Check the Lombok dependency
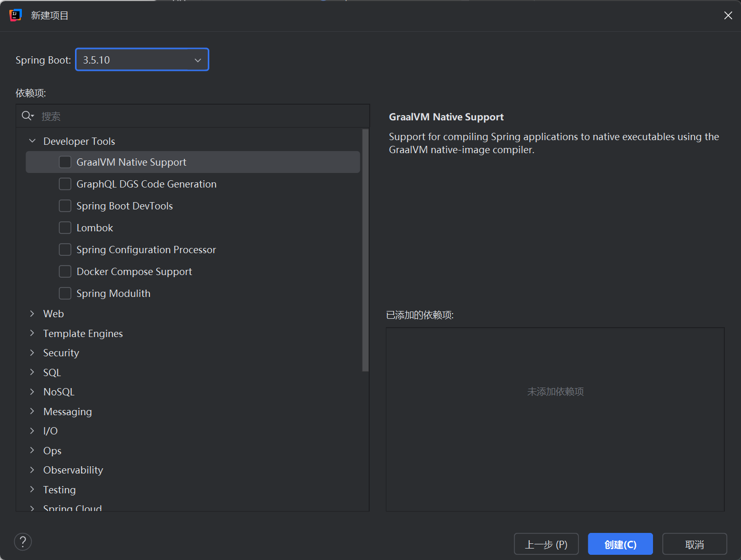The width and height of the screenshot is (741, 560). pyautogui.click(x=65, y=228)
